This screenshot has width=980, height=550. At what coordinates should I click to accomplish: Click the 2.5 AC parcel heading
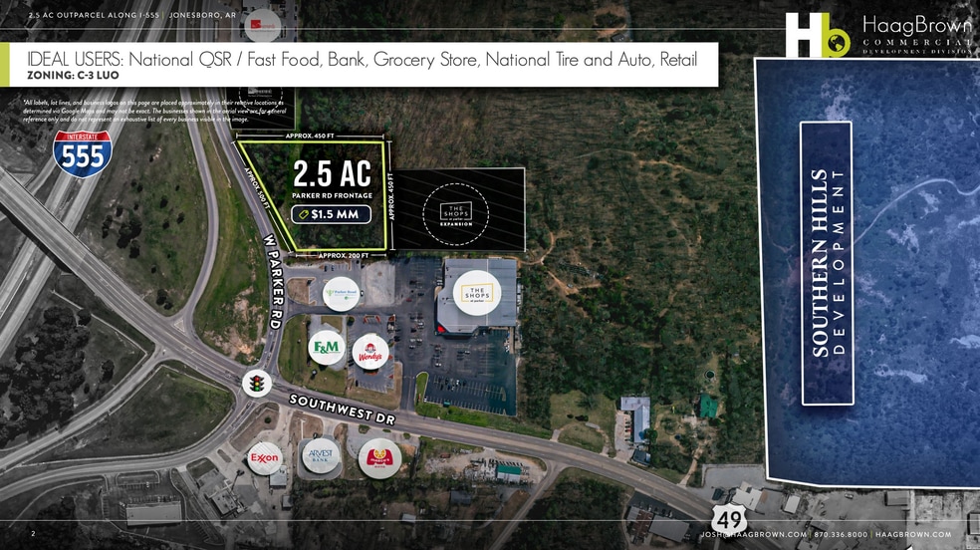[333, 174]
